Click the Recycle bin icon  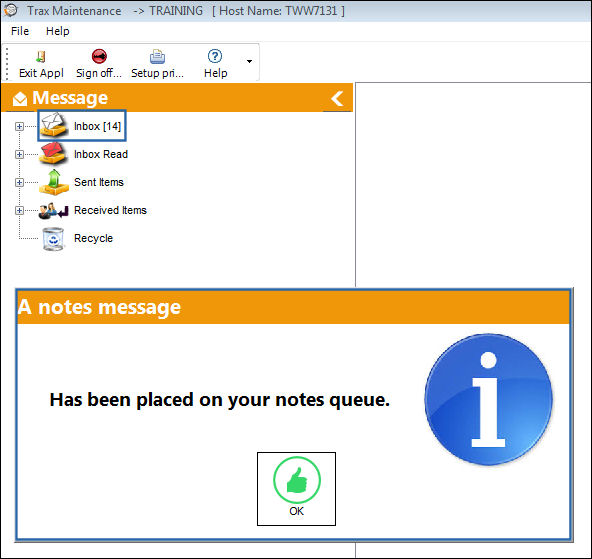(x=53, y=239)
